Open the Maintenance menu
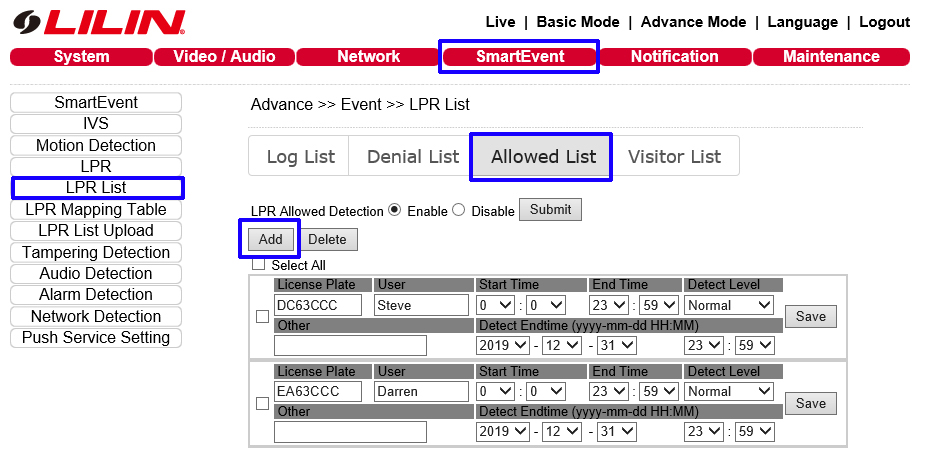The width and height of the screenshot is (927, 475). tap(831, 57)
